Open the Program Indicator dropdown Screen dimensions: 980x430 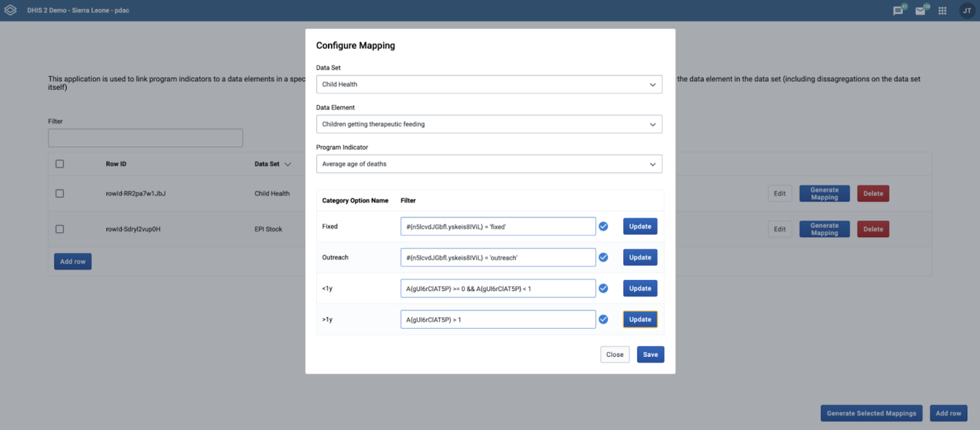[489, 164]
